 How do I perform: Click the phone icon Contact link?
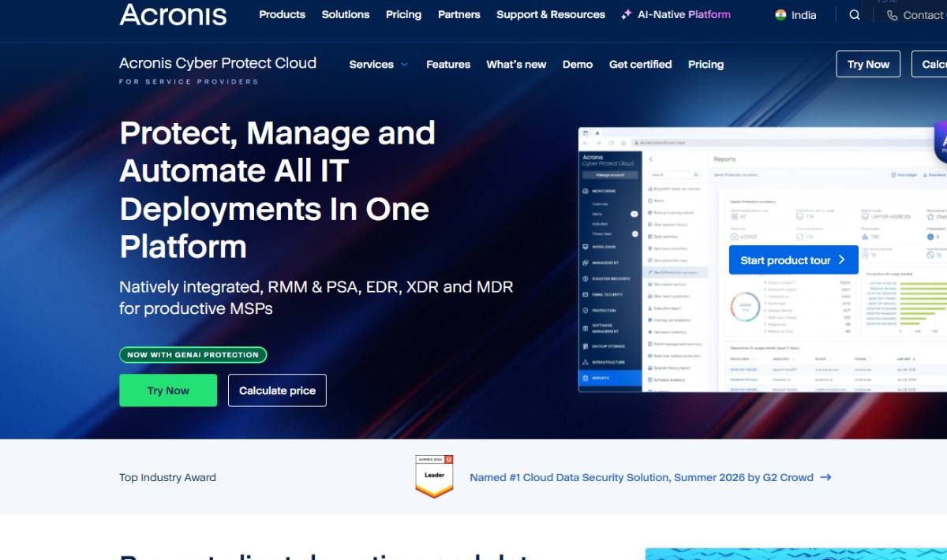point(915,15)
